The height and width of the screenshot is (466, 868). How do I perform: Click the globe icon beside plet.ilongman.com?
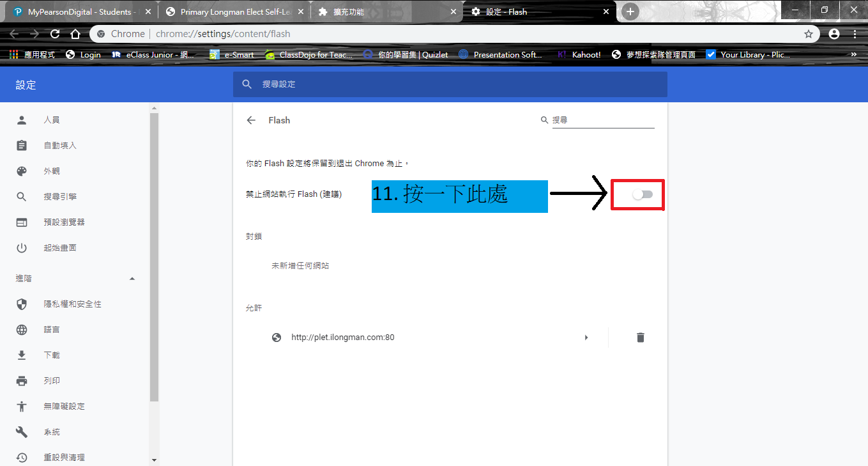277,338
